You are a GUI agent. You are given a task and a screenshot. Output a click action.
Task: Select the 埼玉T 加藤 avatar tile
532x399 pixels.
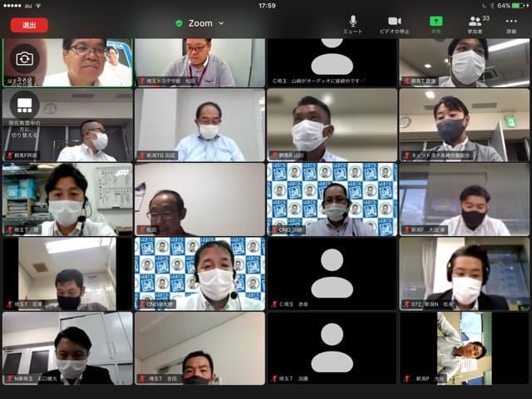[x=332, y=348]
